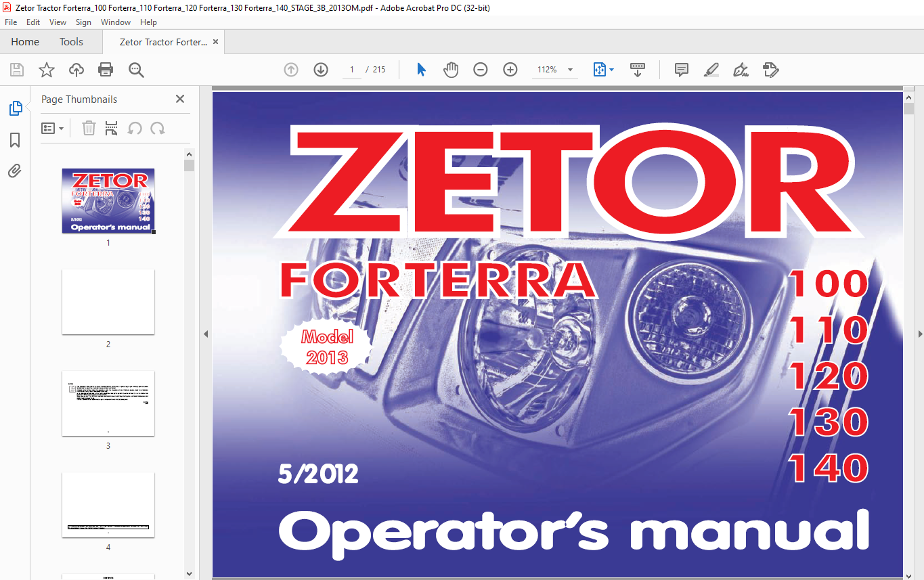Click the 'Page Thumbnails' panel title
Screen dimensions: 924x580
pyautogui.click(x=79, y=99)
